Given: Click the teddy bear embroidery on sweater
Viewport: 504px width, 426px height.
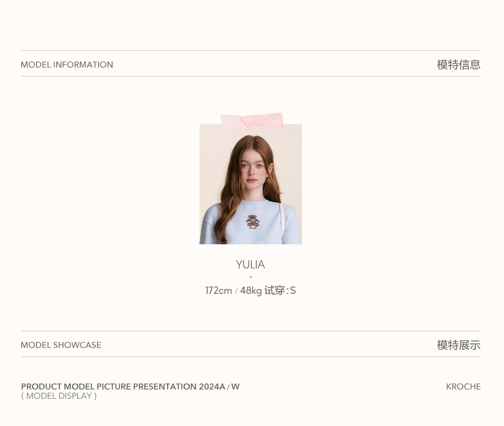Looking at the screenshot, I should (x=252, y=222).
